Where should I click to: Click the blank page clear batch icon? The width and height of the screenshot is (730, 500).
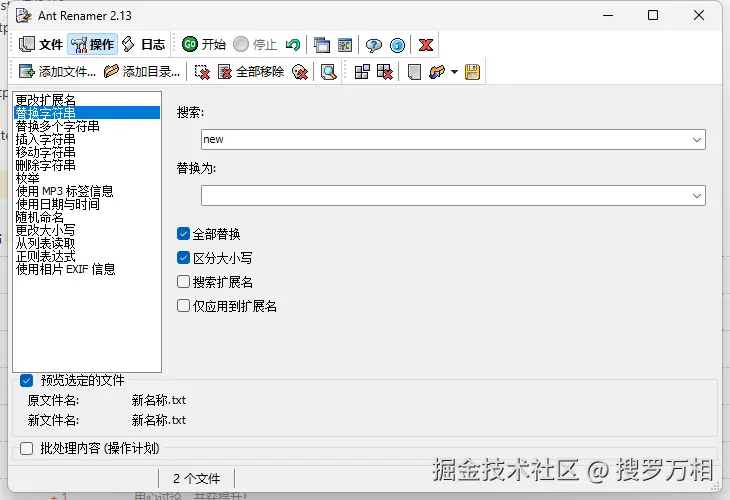(414, 72)
